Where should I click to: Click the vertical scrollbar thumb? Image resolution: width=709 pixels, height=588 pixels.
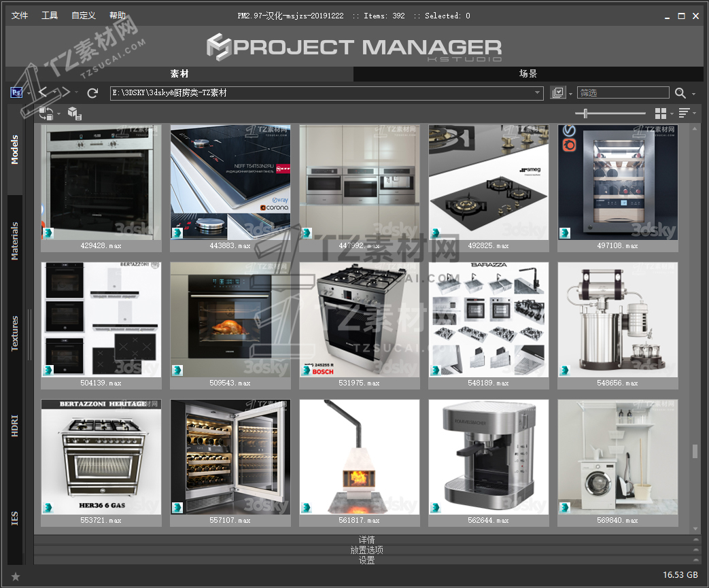coord(695,451)
